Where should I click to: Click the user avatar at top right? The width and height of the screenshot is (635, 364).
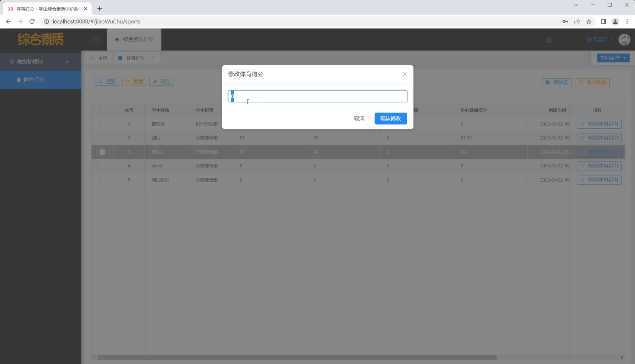[x=624, y=40]
